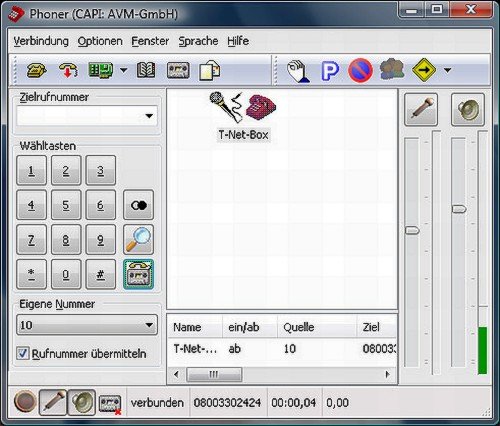Click the blue P park icon
500x426 pixels.
(x=330, y=71)
